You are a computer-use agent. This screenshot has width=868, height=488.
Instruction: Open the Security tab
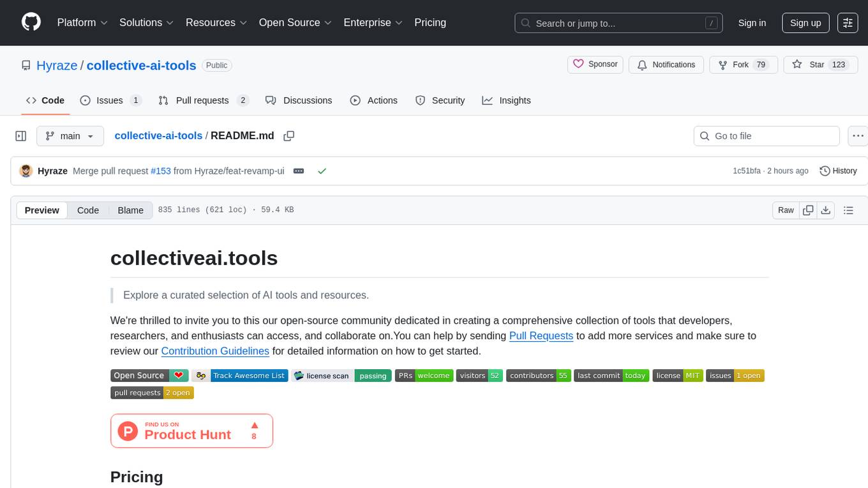[x=440, y=100]
